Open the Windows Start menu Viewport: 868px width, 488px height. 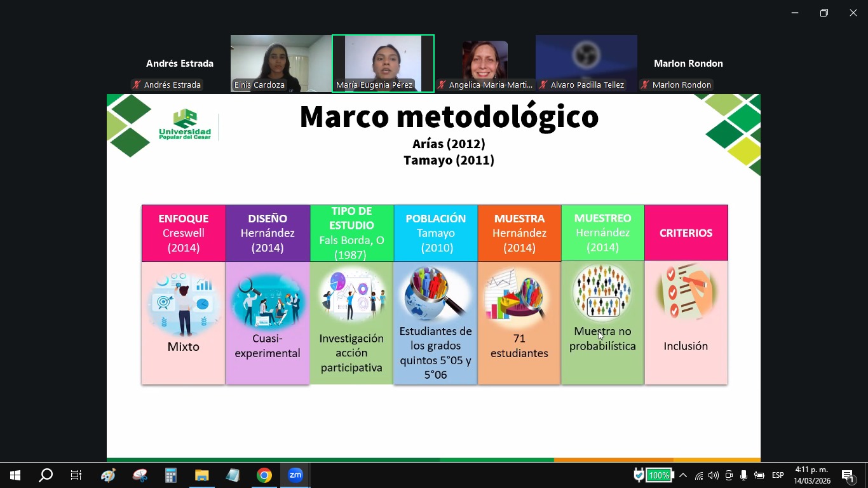pyautogui.click(x=15, y=475)
